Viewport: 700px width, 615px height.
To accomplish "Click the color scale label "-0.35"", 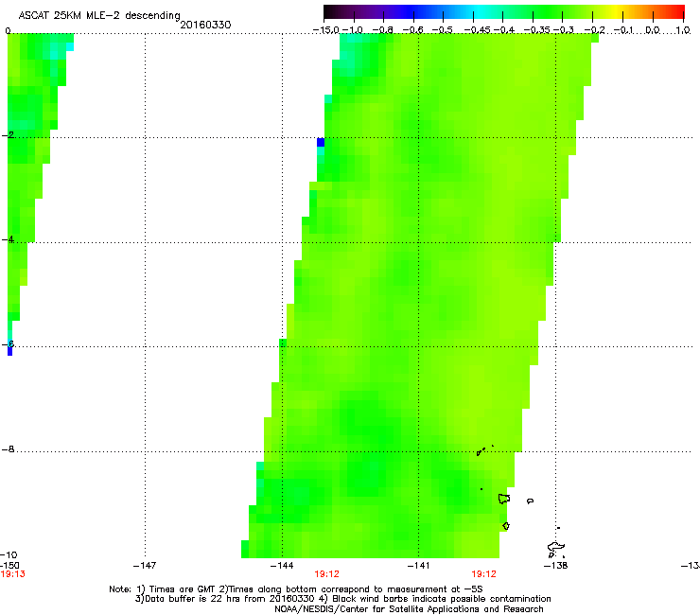I will click(537, 30).
